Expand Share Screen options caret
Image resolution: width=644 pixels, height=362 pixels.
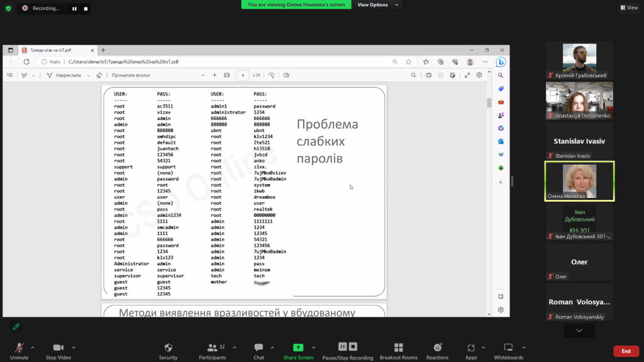pyautogui.click(x=314, y=348)
